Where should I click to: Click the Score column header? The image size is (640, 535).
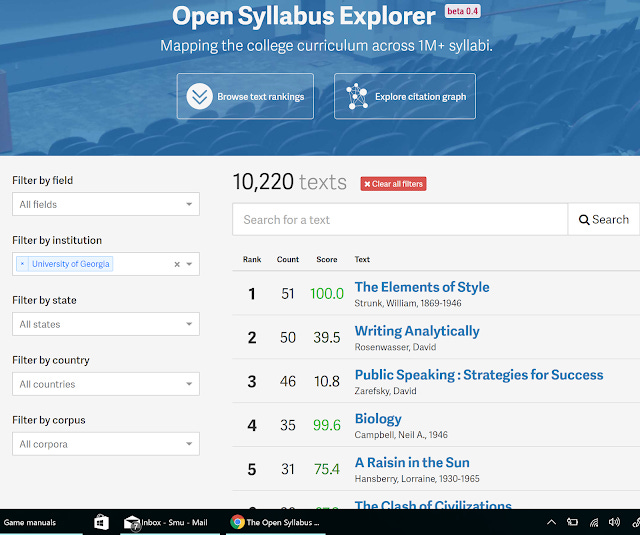click(327, 260)
